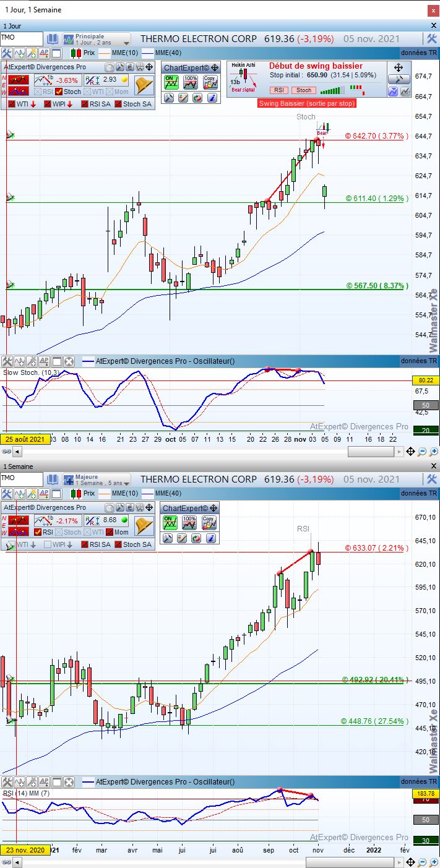Toggle the Stoch SA checkbox in 1 Jour AtExpert panel
The width and height of the screenshot is (440, 868).
pos(117,104)
